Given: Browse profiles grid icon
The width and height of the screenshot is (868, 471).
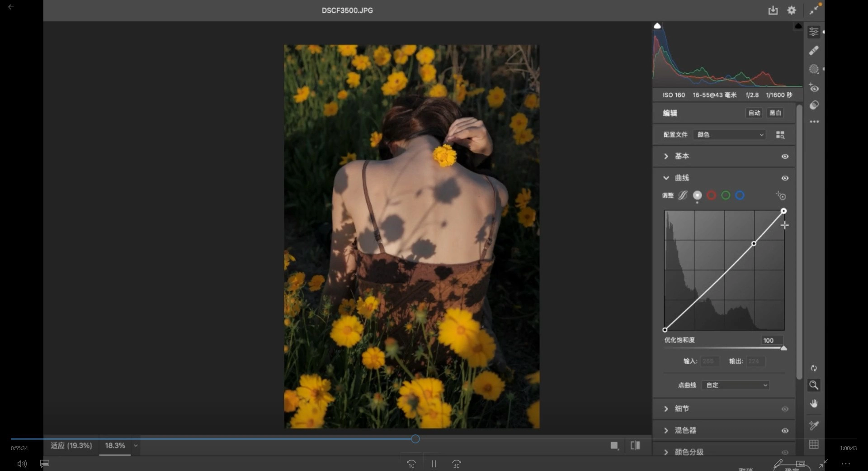Looking at the screenshot, I should click(x=780, y=135).
